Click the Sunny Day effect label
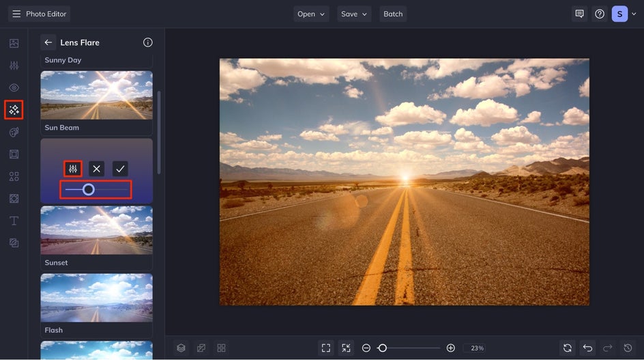644x360 pixels. [63, 60]
